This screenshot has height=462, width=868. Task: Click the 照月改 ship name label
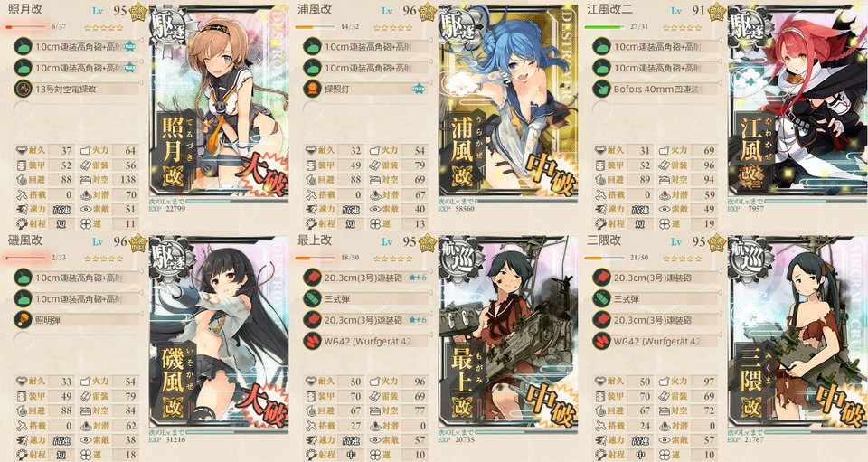25,9
